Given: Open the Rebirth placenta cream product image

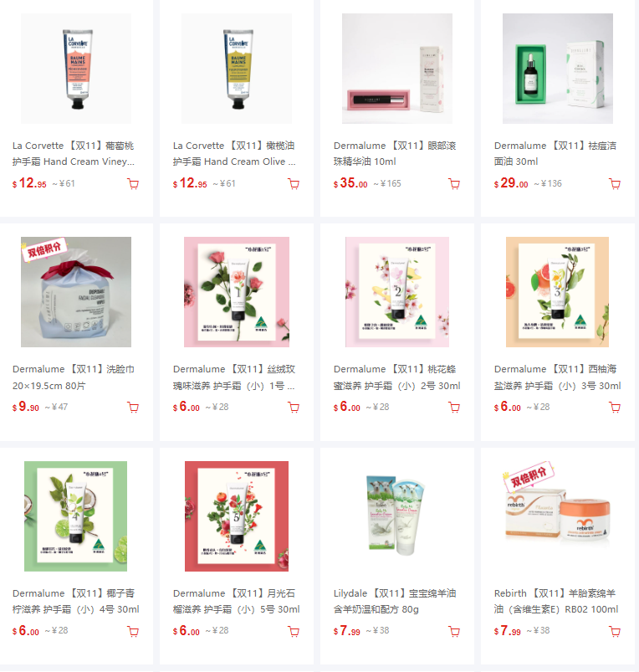Looking at the screenshot, I should pyautogui.click(x=558, y=516).
